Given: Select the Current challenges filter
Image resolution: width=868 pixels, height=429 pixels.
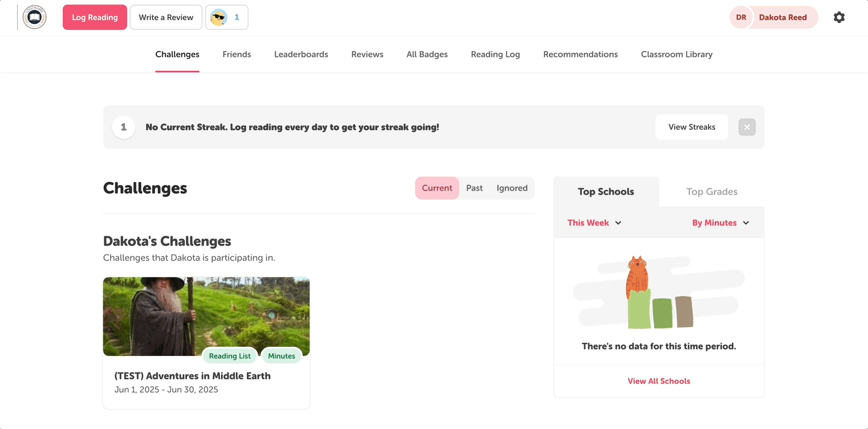Looking at the screenshot, I should point(437,188).
